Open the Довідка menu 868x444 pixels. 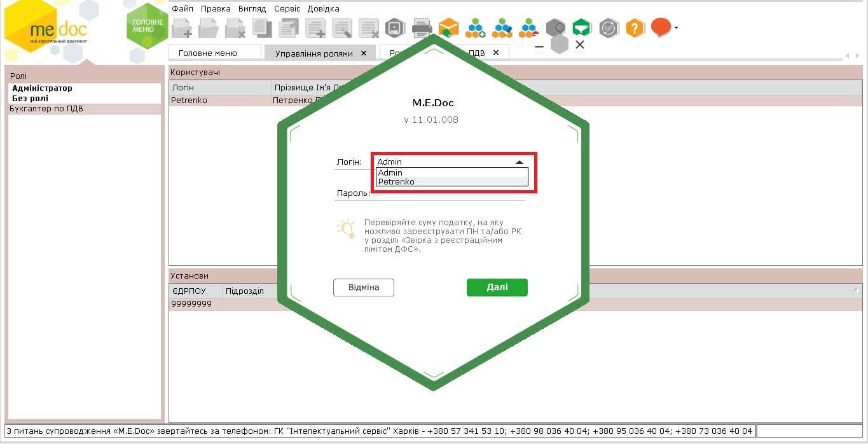click(x=323, y=9)
